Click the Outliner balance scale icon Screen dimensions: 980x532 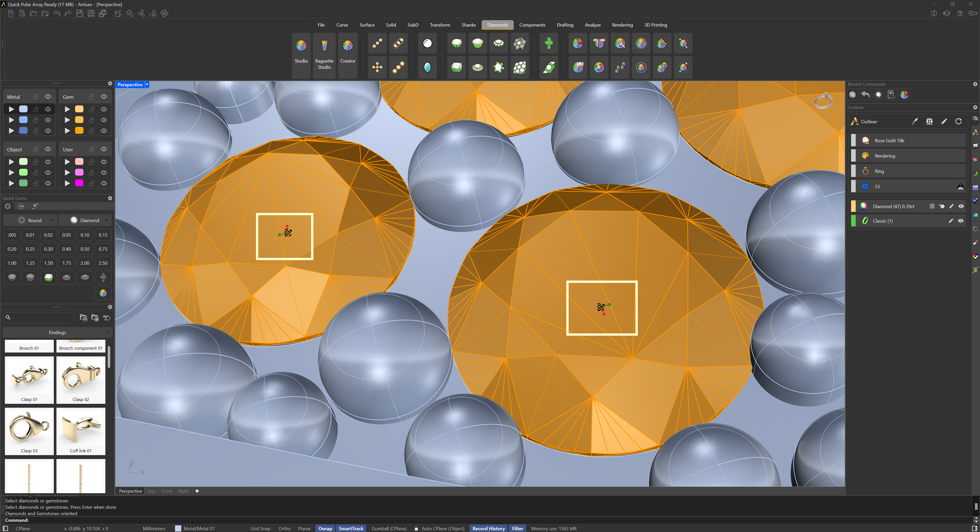929,122
